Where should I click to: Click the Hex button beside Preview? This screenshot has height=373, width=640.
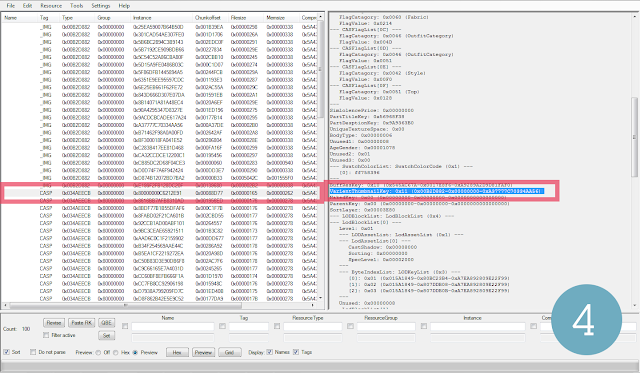pos(177,352)
